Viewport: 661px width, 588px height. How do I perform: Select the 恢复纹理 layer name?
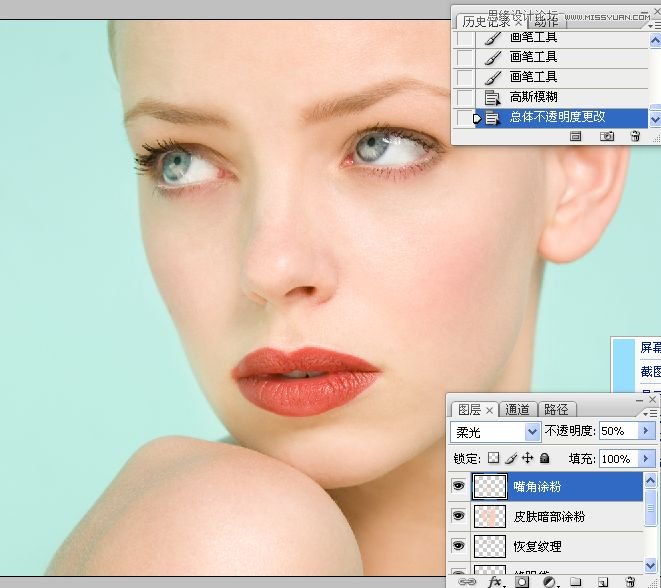[x=537, y=547]
